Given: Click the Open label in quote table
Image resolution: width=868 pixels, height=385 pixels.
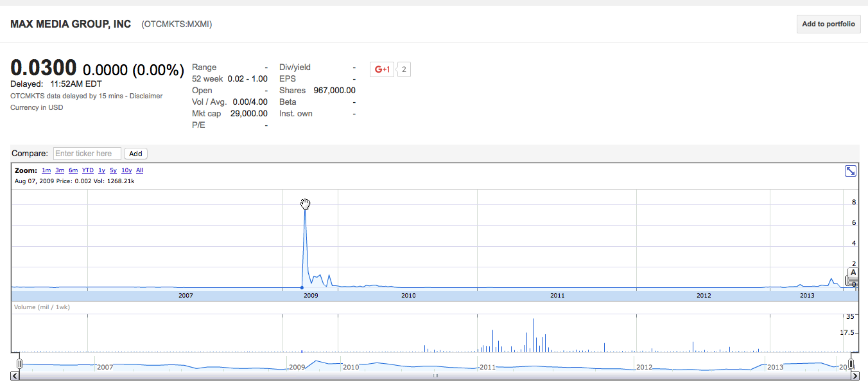Looking at the screenshot, I should tap(202, 91).
